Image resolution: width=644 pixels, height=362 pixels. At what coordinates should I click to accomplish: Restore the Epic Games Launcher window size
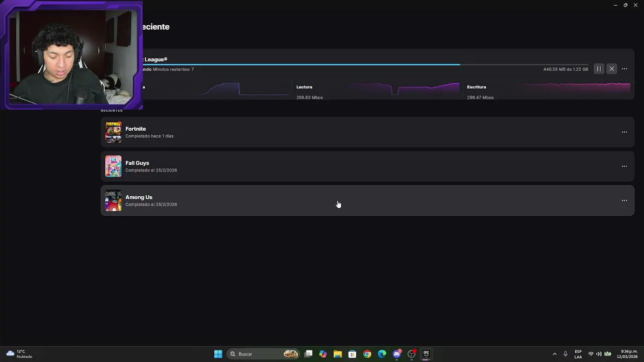[x=625, y=5]
